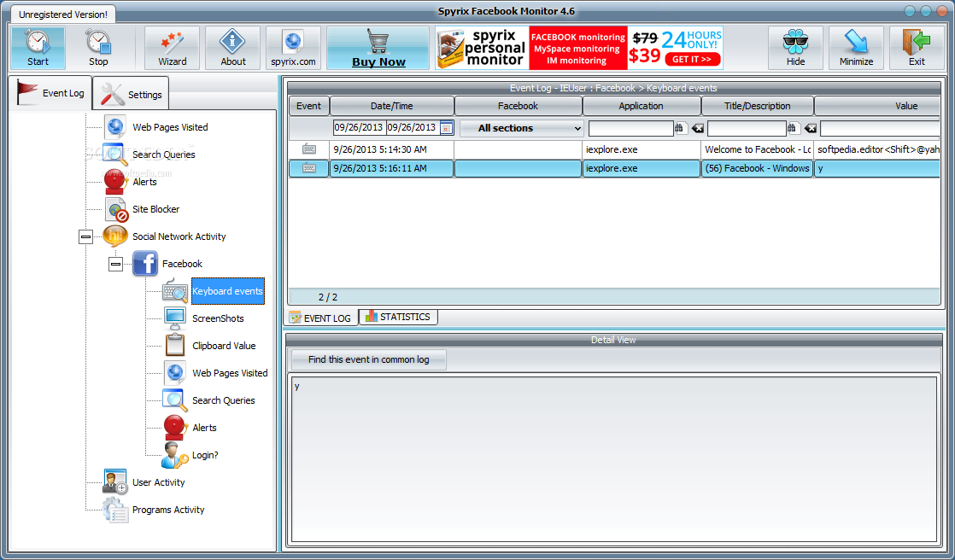The image size is (955, 560).
Task: Select the Facebook node in tree
Action: click(x=182, y=264)
